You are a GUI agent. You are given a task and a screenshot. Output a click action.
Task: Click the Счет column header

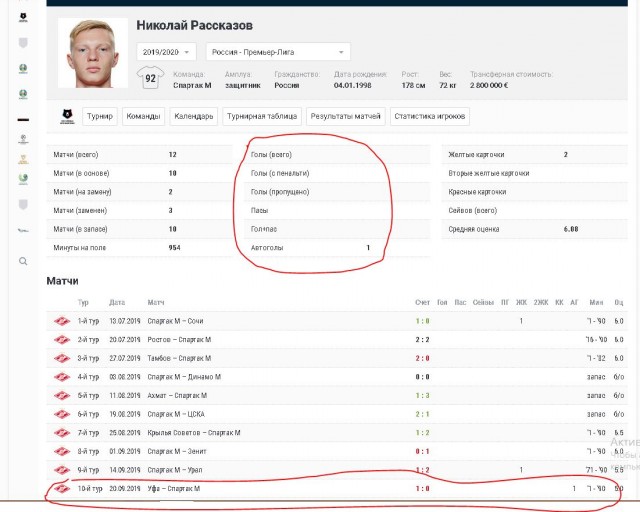422,303
